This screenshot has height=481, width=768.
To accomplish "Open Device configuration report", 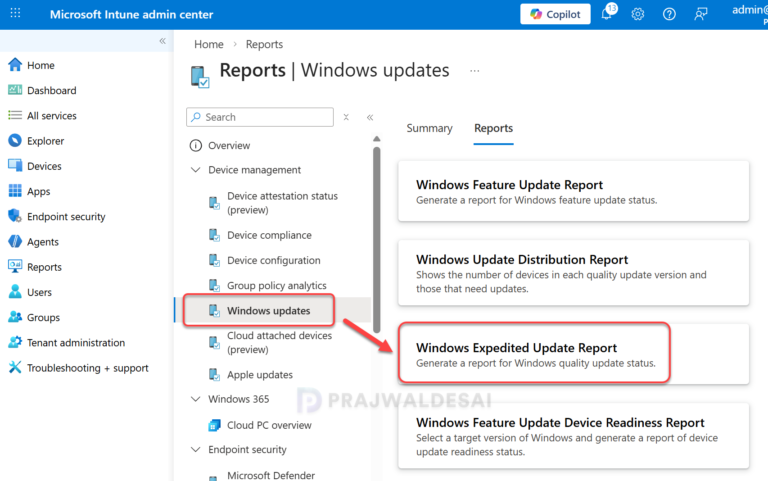I will coord(273,260).
